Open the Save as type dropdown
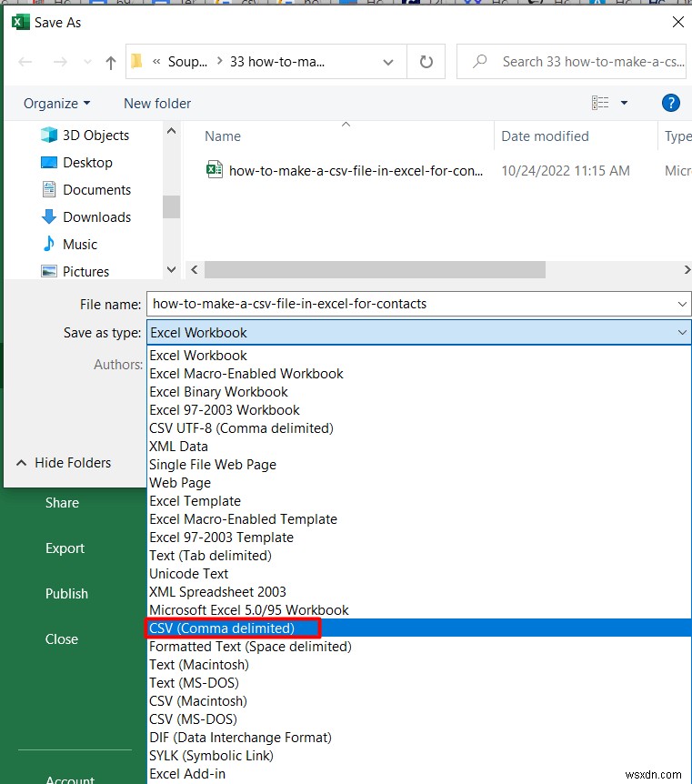 682,333
